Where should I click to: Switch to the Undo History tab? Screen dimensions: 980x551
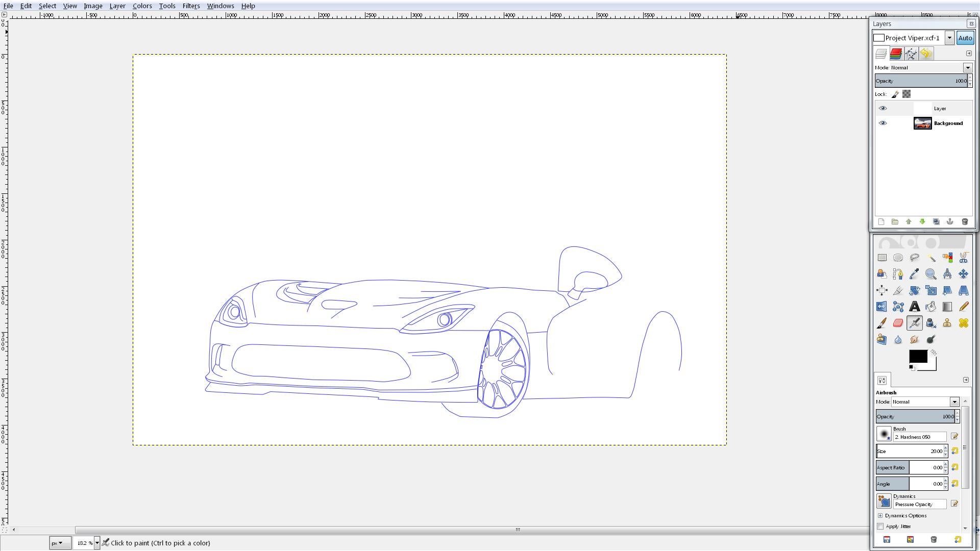click(926, 54)
